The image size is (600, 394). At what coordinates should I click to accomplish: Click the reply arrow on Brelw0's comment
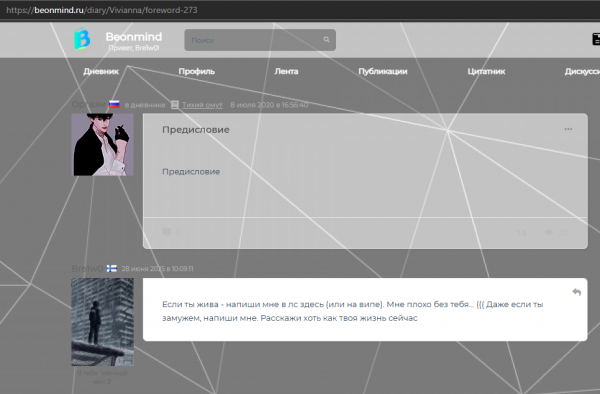click(577, 292)
